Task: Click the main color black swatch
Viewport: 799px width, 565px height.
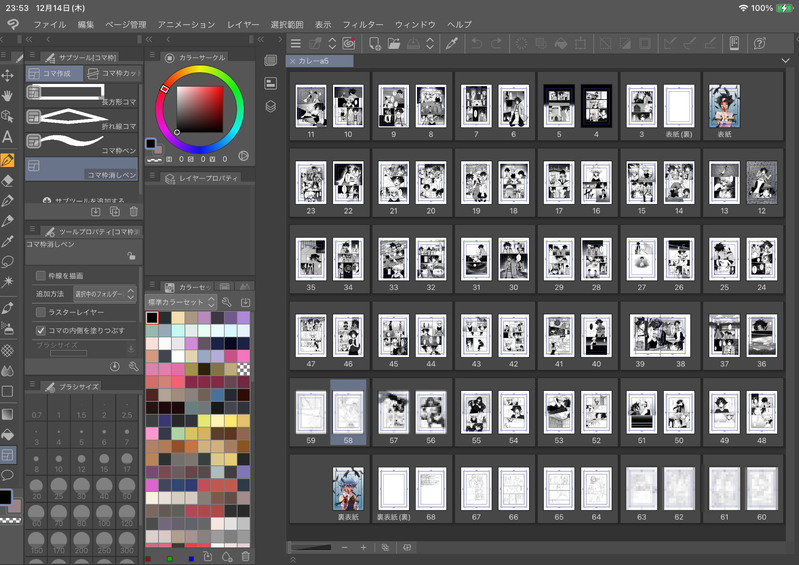Action: coord(5,497)
